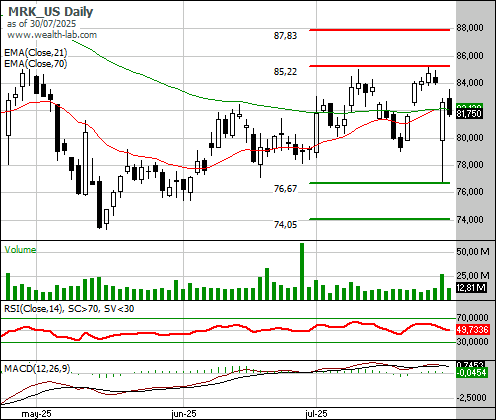The image size is (496, 420).
Task: Select the green 74,05 support line
Action: click(379, 219)
